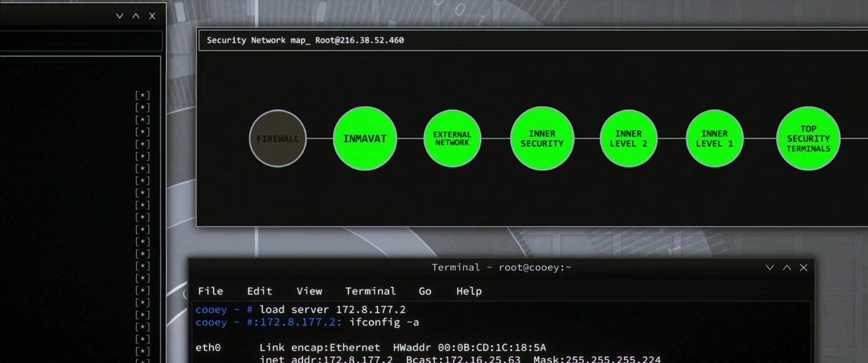The height and width of the screenshot is (363, 868).
Task: Minimize the root@cooey Terminal window
Action: pos(770,268)
